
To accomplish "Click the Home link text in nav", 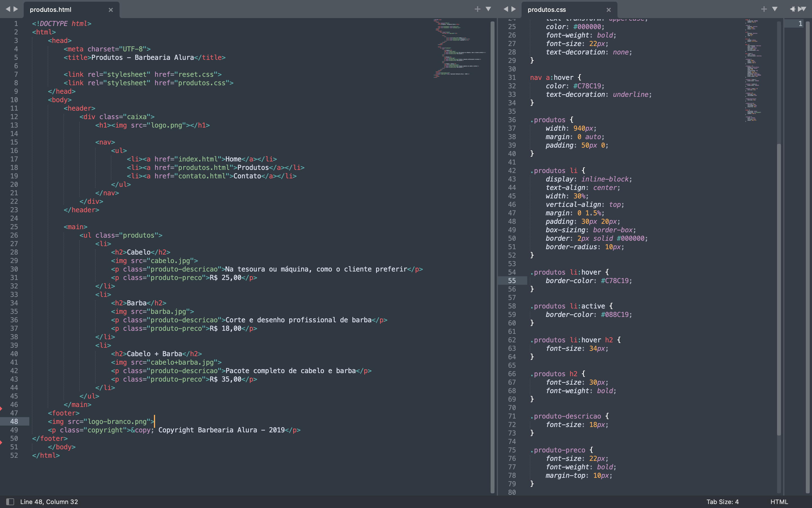I will [x=233, y=159].
